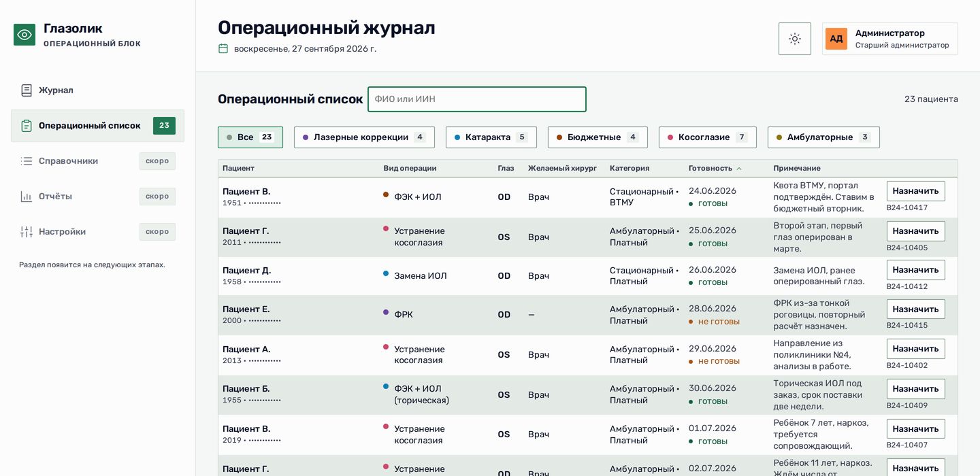
Task: Click the date 28.06.2026
Action: [x=713, y=309]
